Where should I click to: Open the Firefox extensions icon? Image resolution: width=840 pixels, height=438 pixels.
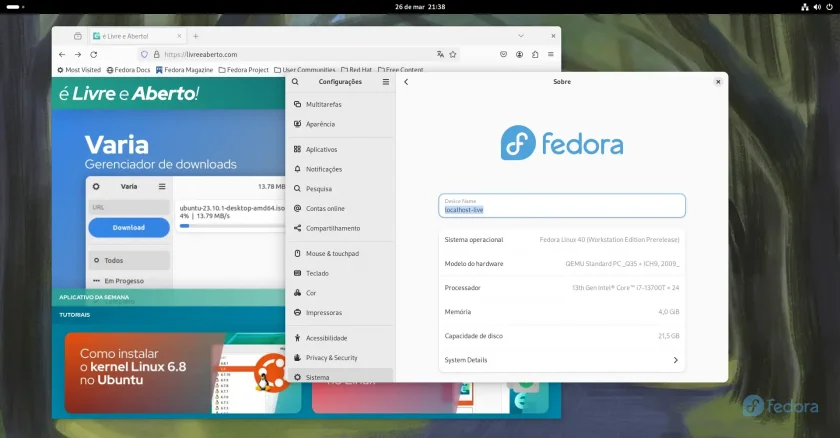(x=535, y=55)
